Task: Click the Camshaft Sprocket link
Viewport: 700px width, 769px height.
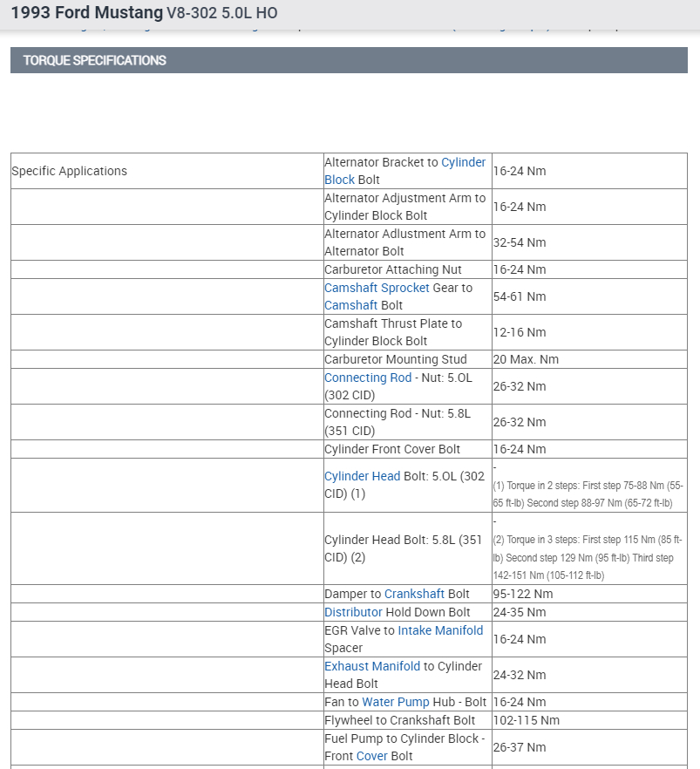Action: pyautogui.click(x=377, y=288)
